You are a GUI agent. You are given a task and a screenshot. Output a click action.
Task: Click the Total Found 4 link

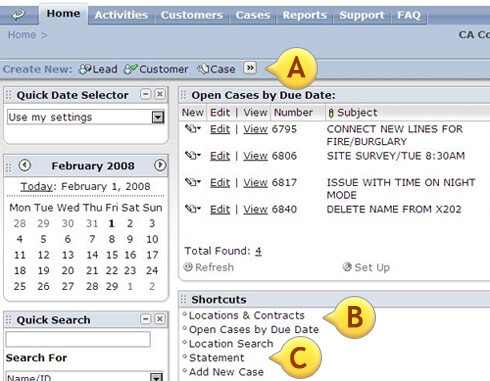point(258,251)
